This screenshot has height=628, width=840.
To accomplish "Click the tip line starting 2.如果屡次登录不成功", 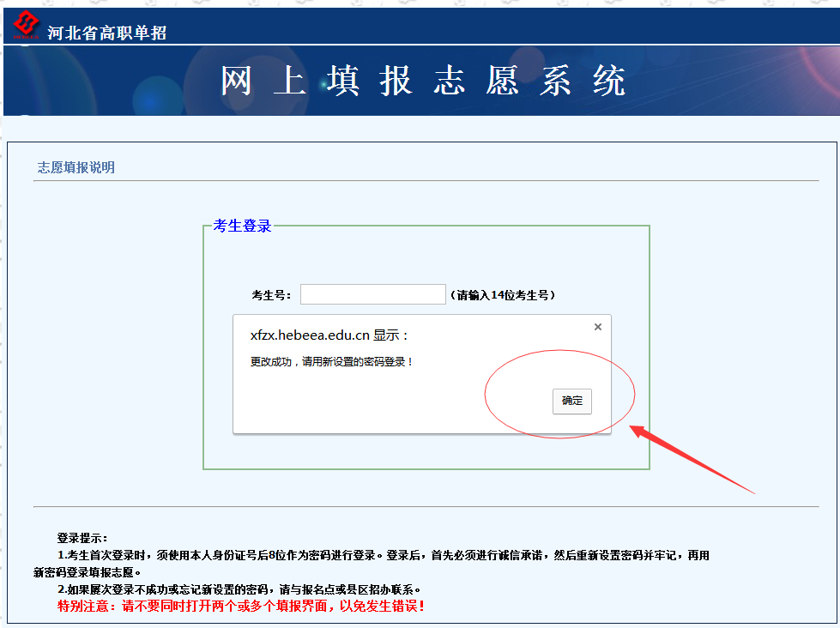I will tap(239, 589).
